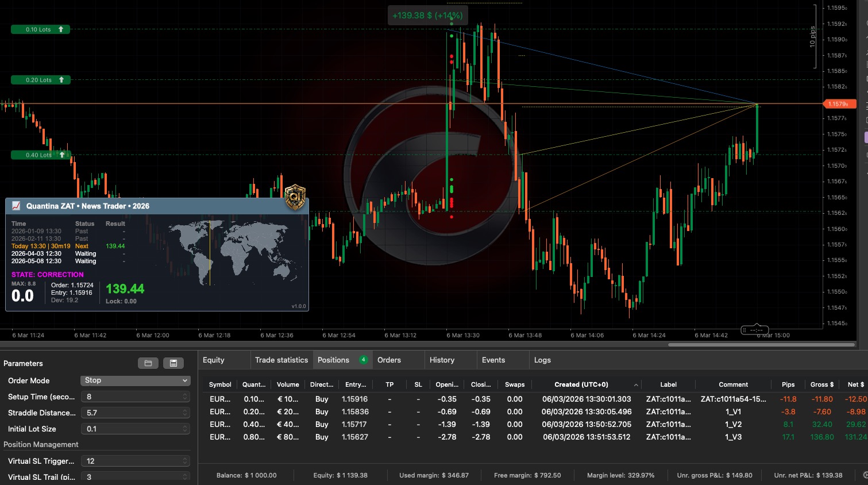Click the Positions count badge 4
This screenshot has width=868, height=485.
[363, 360]
